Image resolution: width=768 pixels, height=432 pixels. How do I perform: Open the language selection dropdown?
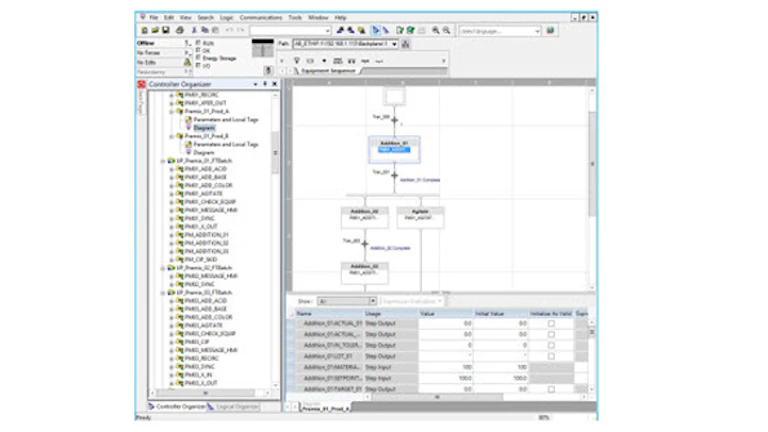(537, 31)
